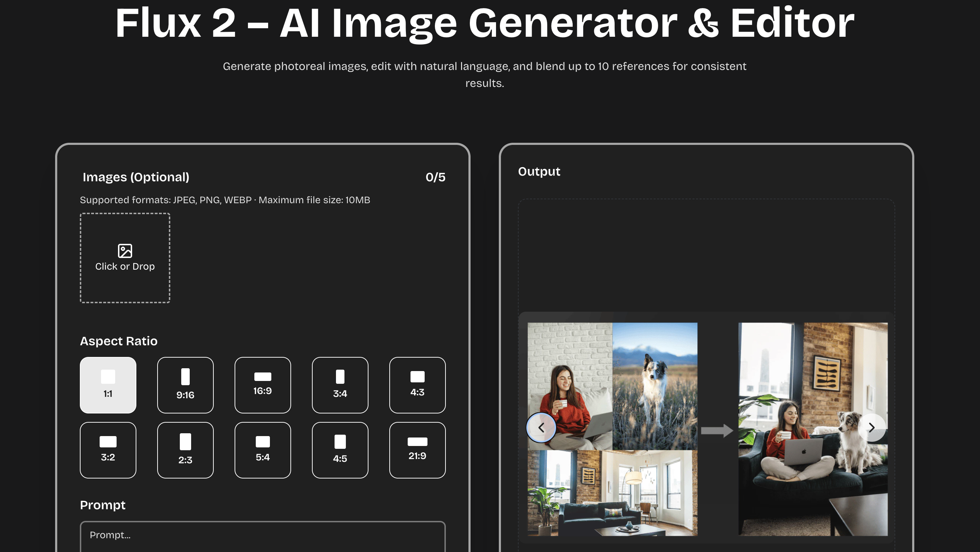Click the image upload icon in the drop zone
This screenshot has width=980, height=552.
[124, 251]
